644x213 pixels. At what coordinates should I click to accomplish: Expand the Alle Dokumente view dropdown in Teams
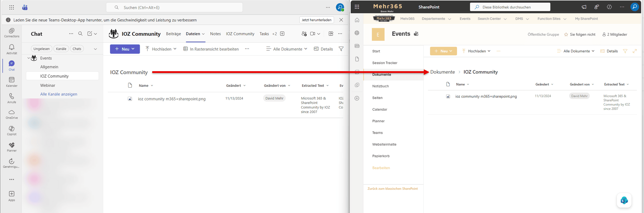(287, 49)
